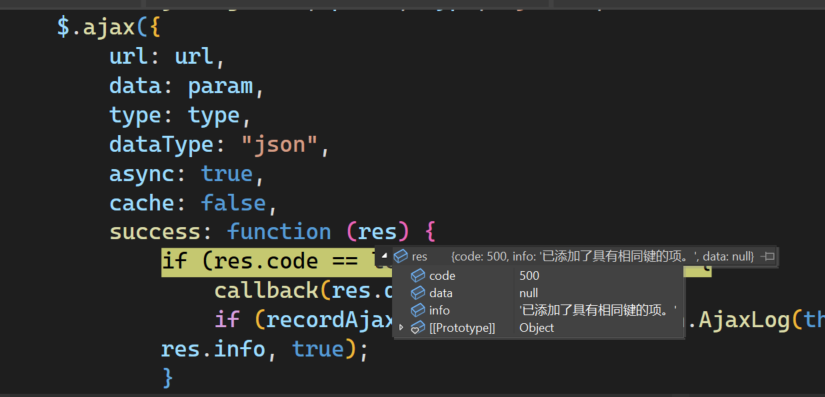Click the info property icon

[418, 310]
